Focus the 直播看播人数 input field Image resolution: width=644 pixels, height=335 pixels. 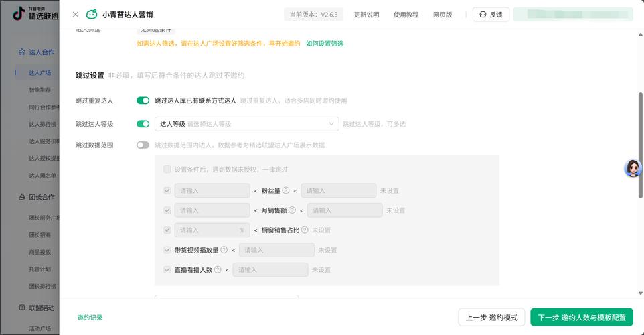270,269
